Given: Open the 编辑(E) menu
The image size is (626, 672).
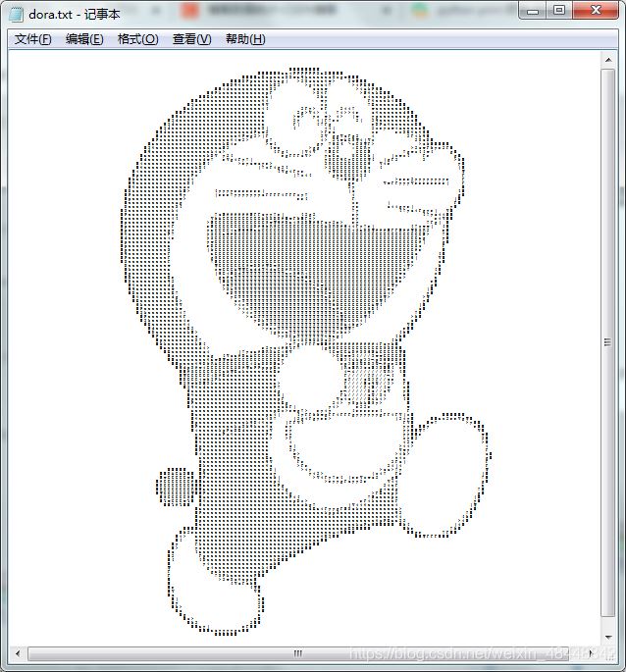Looking at the screenshot, I should tap(84, 39).
